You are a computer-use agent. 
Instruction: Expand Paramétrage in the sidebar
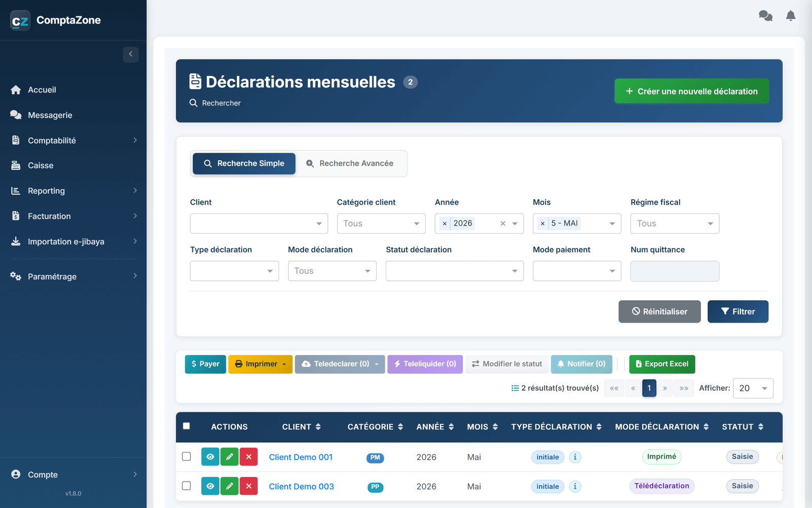pyautogui.click(x=74, y=276)
